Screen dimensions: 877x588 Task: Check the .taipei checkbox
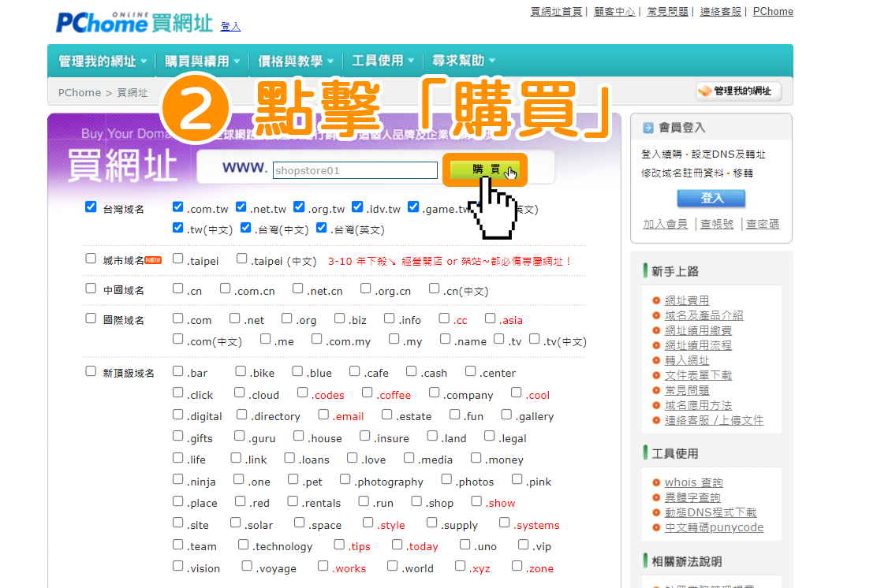click(x=178, y=259)
